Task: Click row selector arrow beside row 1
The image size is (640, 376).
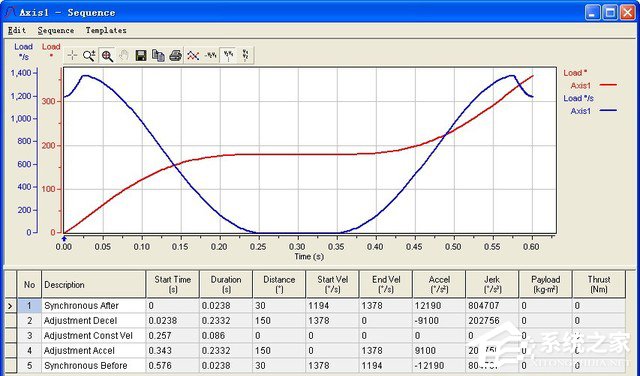Action: (x=10, y=306)
